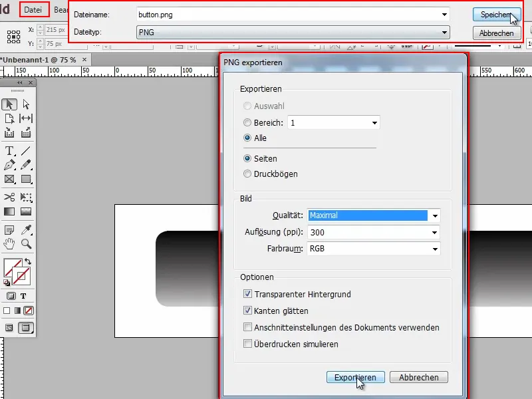The width and height of the screenshot is (532, 399).
Task: Select the Druckbögen radio button
Action: point(247,174)
